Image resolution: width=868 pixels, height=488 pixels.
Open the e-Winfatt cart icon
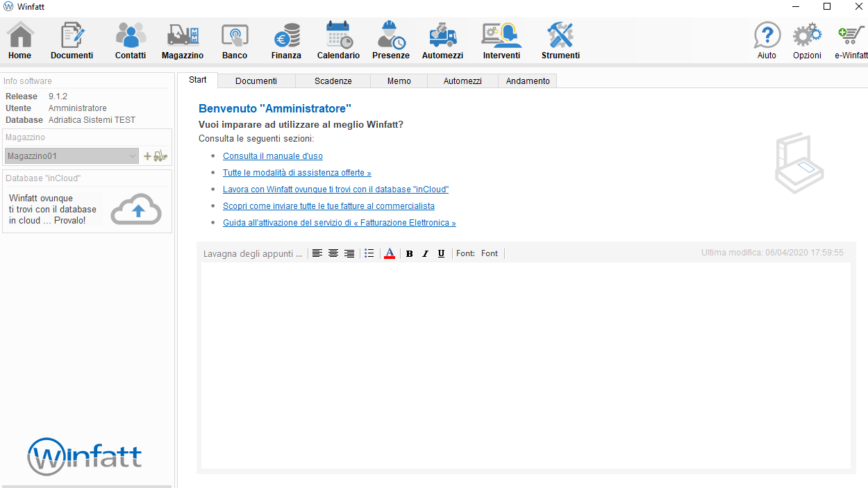[x=851, y=40]
